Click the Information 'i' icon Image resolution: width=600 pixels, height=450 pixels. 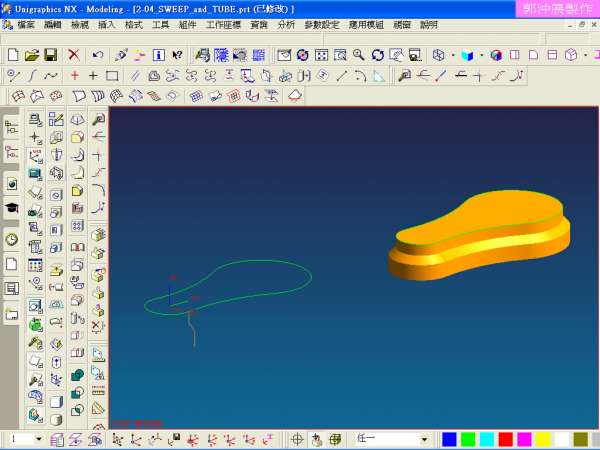pyautogui.click(x=158, y=55)
